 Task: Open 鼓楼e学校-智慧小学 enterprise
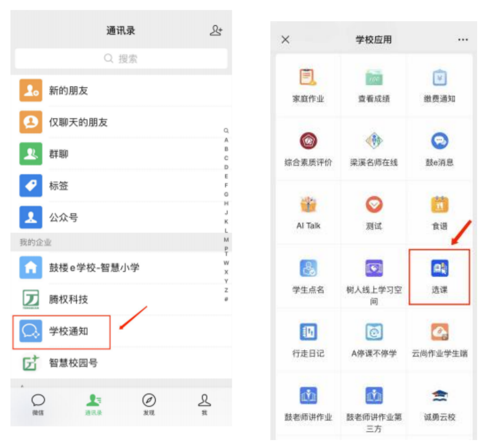point(94,267)
